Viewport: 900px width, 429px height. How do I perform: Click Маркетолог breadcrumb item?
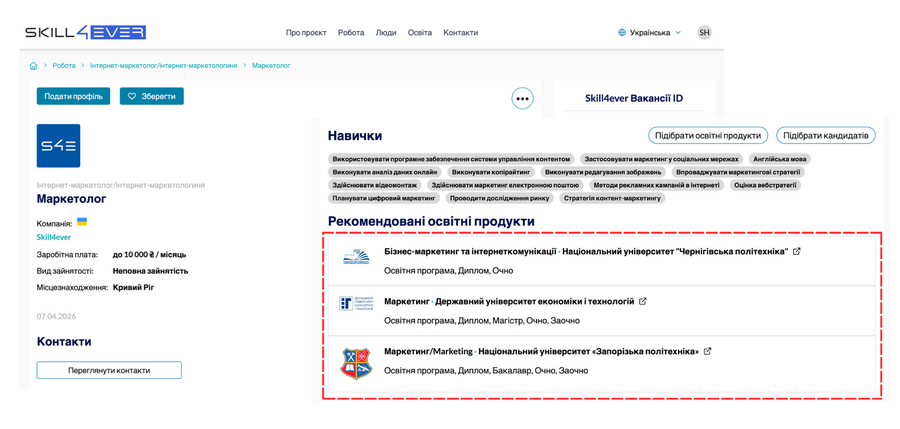coord(271,65)
